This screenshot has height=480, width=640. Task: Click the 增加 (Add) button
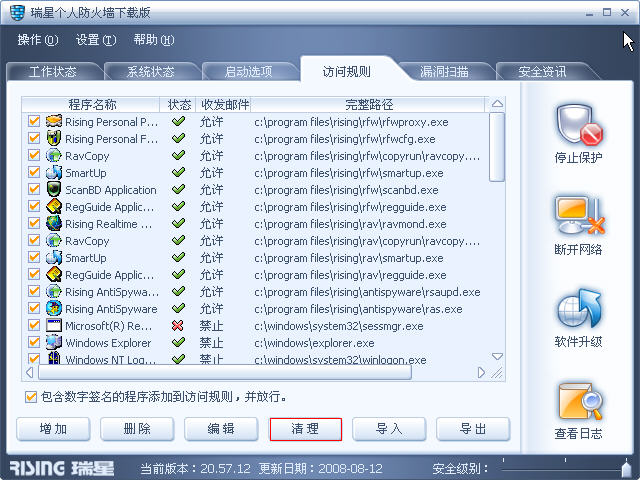pos(53,429)
